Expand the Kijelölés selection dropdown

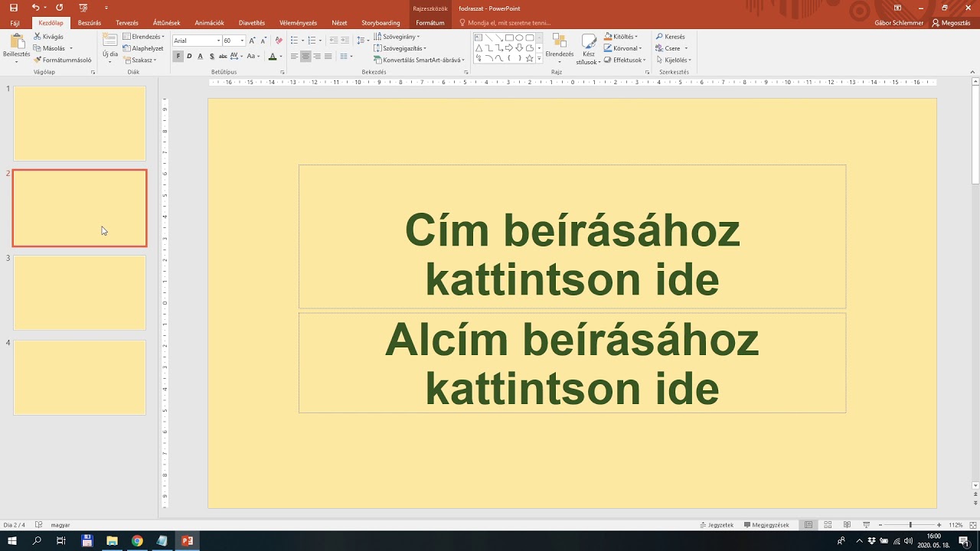pos(674,60)
